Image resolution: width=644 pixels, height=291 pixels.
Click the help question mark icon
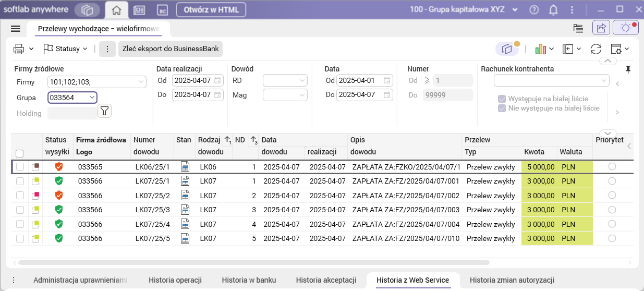(534, 10)
